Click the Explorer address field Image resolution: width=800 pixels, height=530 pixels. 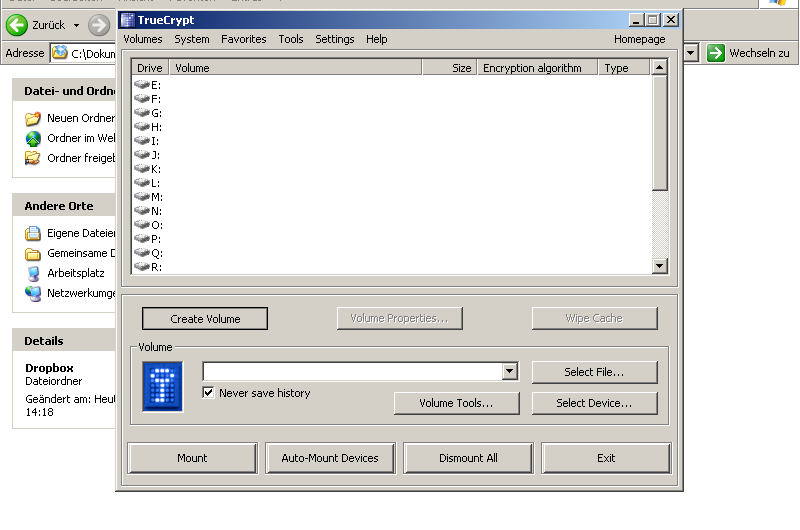pyautogui.click(x=84, y=53)
